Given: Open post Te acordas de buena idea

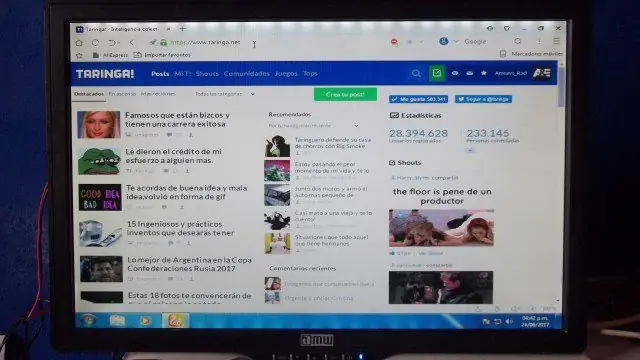Looking at the screenshot, I should pos(187,192).
